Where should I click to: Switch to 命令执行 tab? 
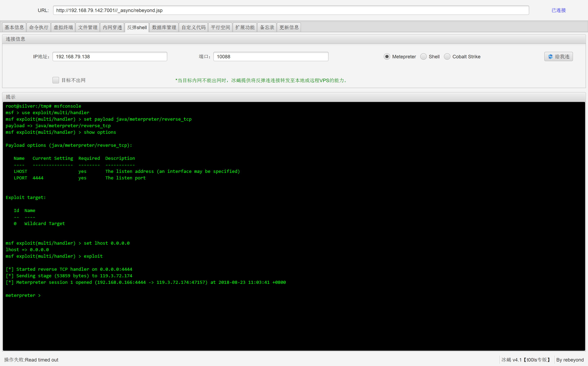tap(39, 27)
